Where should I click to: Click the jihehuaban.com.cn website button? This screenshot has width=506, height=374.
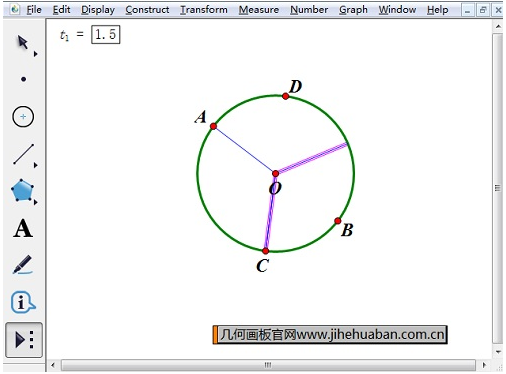click(x=330, y=335)
